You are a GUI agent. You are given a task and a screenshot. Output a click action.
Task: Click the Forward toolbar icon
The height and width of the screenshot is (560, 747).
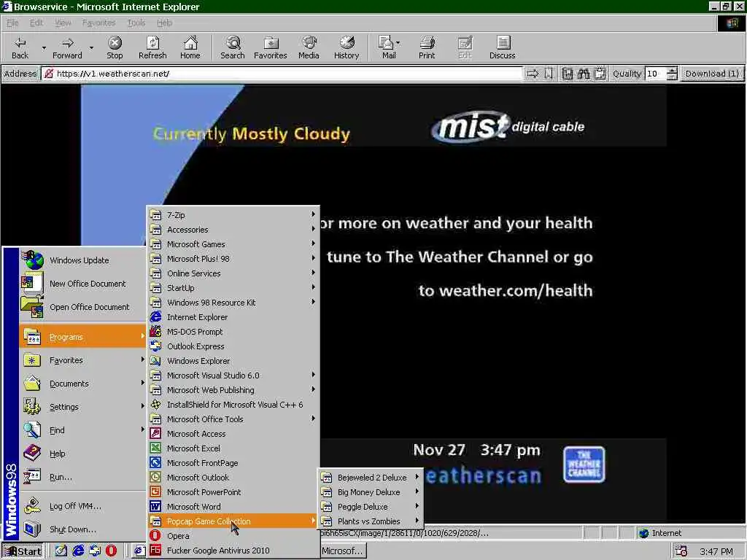click(67, 47)
